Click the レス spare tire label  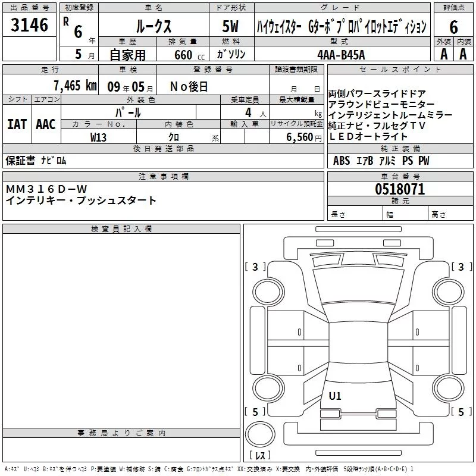click(x=260, y=455)
